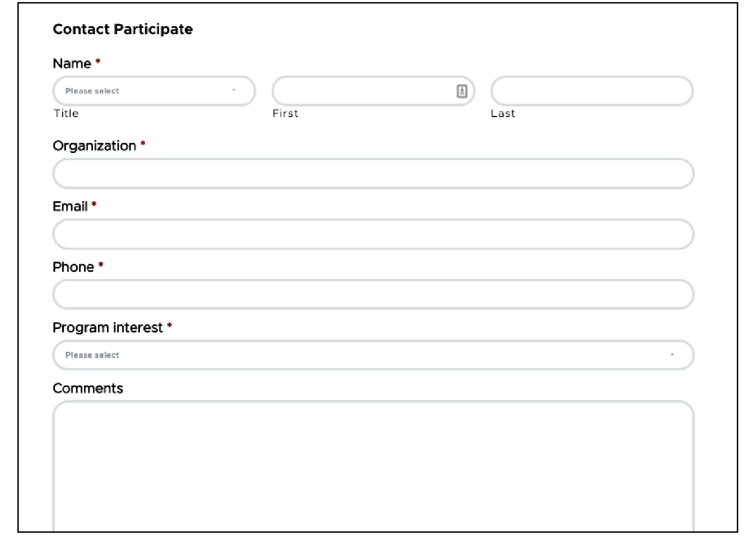Click inside the Last name field
The width and height of the screenshot is (756, 535).
tap(591, 91)
